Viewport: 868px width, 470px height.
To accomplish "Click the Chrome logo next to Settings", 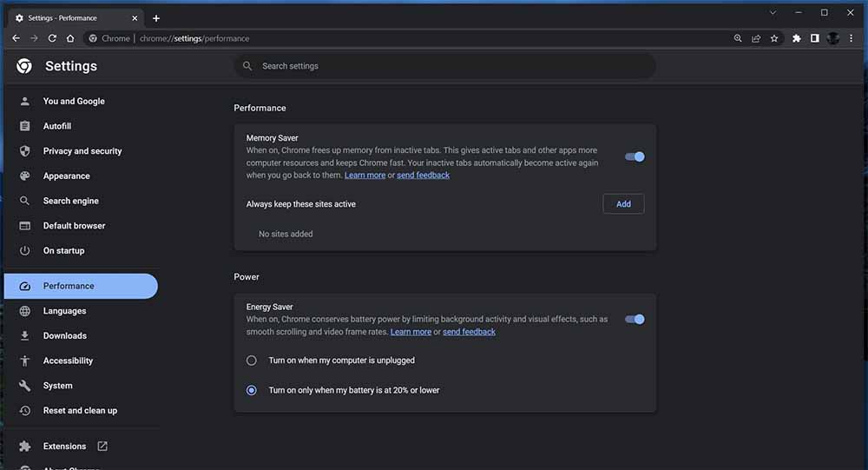I will coord(23,66).
